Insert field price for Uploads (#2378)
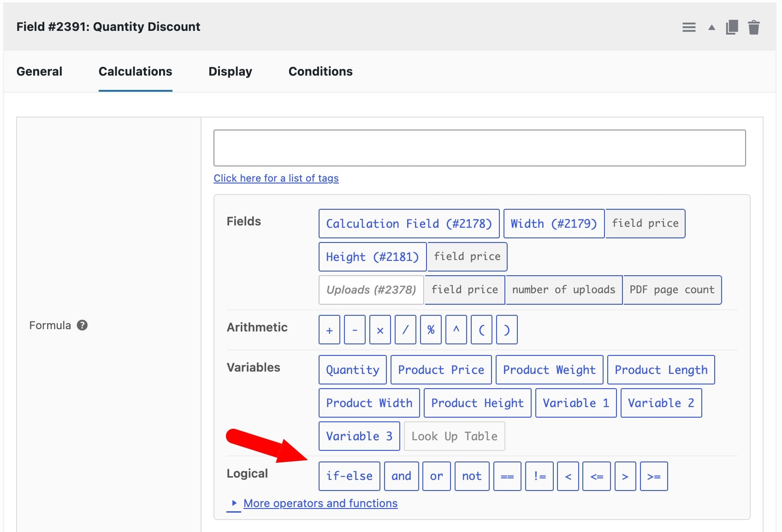The height and width of the screenshot is (532, 782). [x=465, y=290]
